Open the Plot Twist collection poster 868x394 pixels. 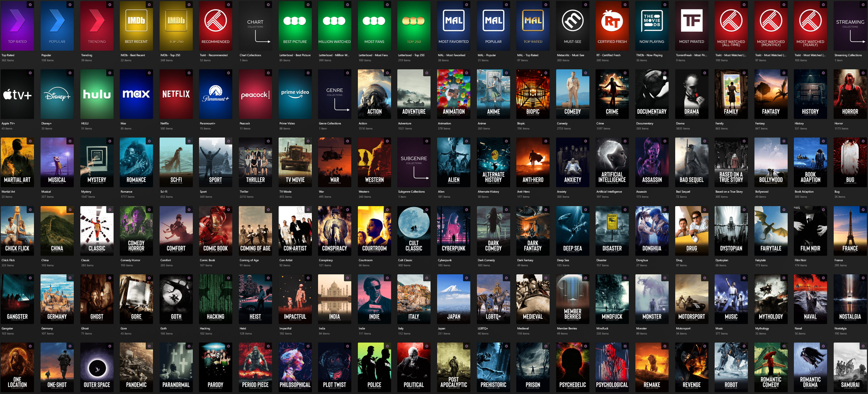click(x=334, y=367)
